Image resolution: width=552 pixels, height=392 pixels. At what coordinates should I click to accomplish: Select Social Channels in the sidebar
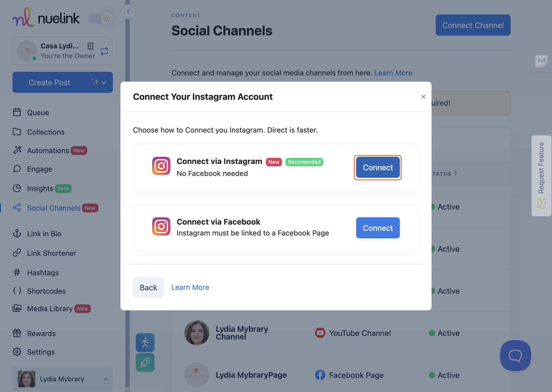point(54,208)
